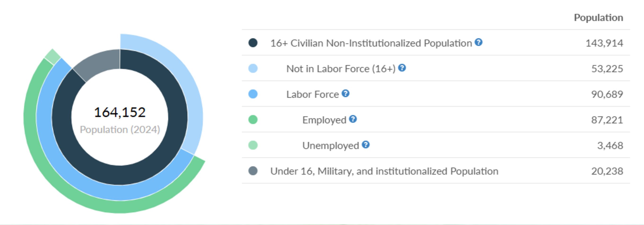Image resolution: width=644 pixels, height=225 pixels.
Task: Select the 143,914 population value
Action: click(x=604, y=43)
